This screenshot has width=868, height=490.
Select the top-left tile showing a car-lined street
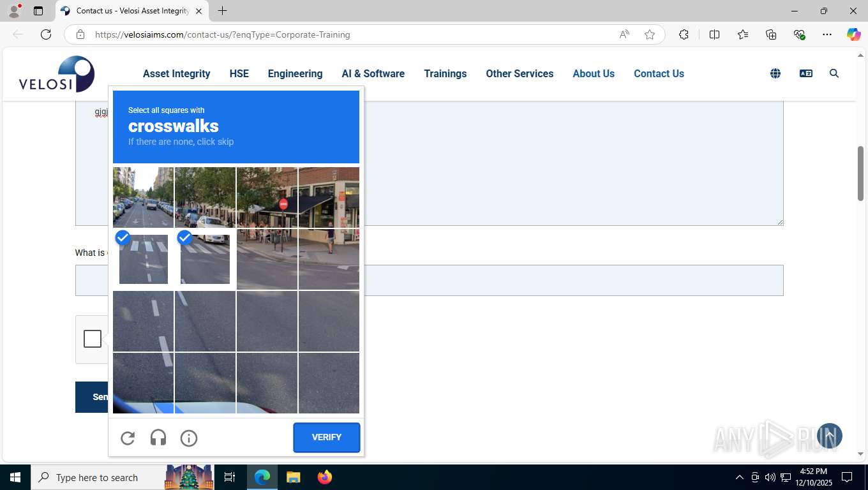tap(143, 197)
